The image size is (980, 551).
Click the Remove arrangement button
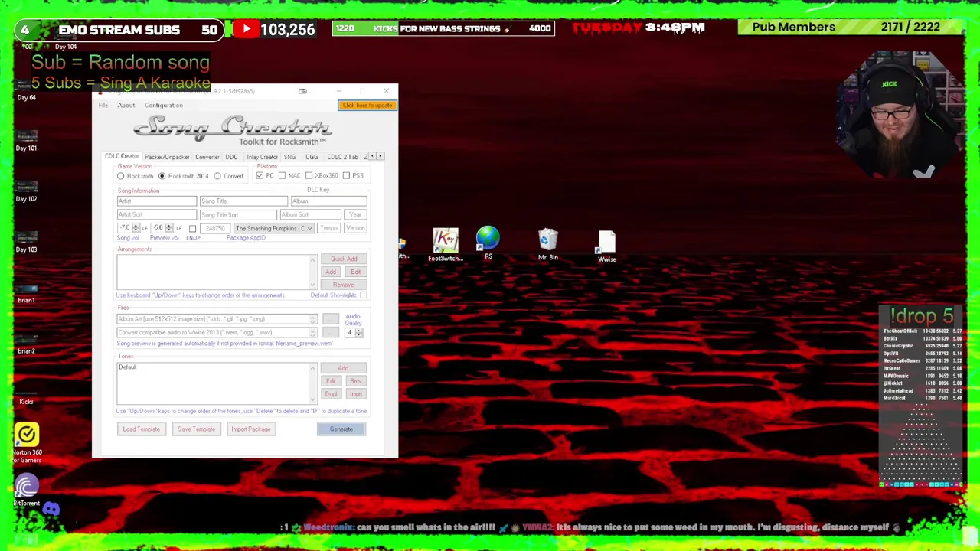tap(344, 285)
